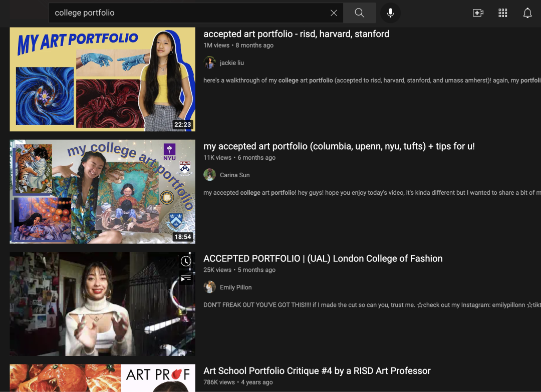Open 'my accepted art portfolio (columbia, upenn...)' title
The width and height of the screenshot is (541, 392).
click(339, 146)
